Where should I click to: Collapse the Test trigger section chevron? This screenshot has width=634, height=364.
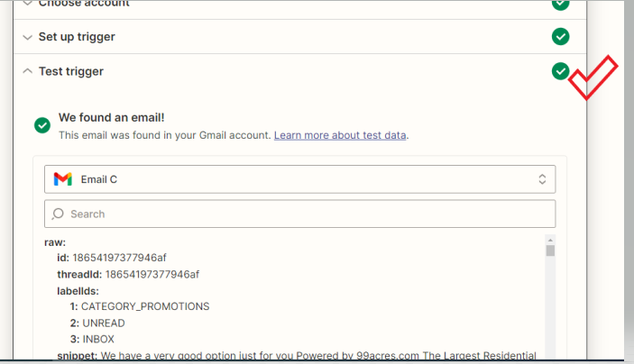pyautogui.click(x=27, y=71)
